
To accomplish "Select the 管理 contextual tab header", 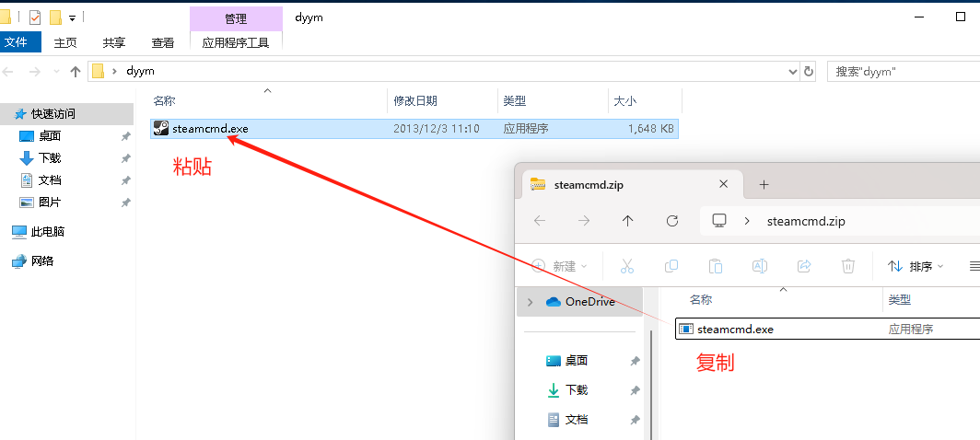I will 236,18.
